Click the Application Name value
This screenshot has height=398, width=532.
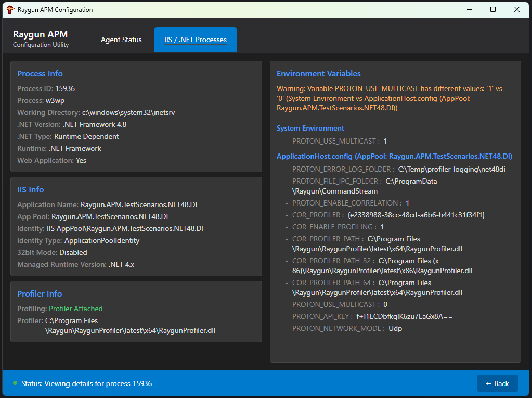tap(139, 204)
